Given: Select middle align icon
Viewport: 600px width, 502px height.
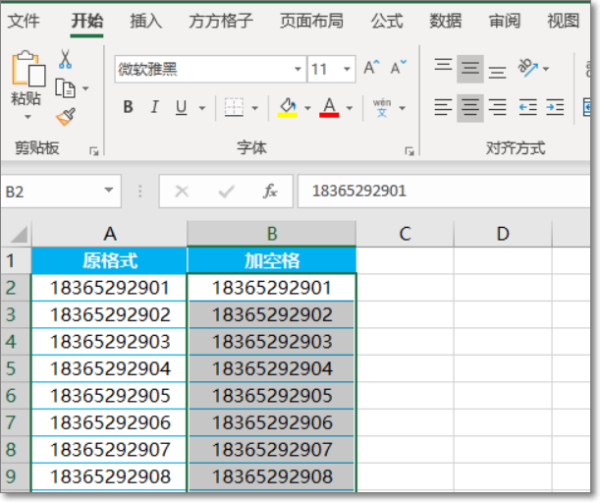Looking at the screenshot, I should (470, 69).
